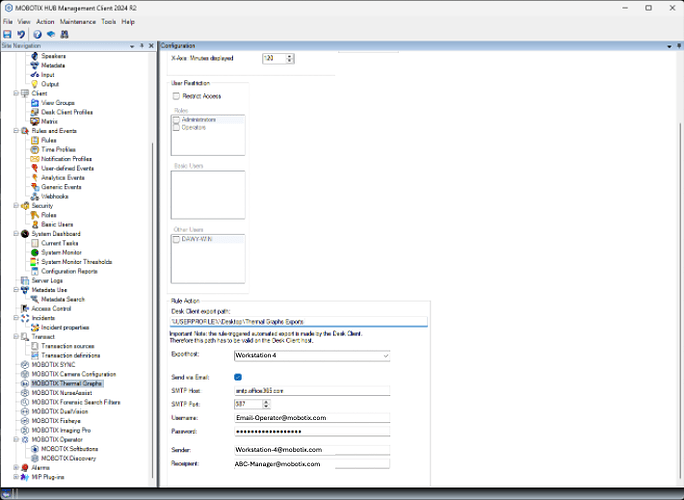Select the Output lightbulb icon
Image resolution: width=684 pixels, height=500 pixels.
35,84
